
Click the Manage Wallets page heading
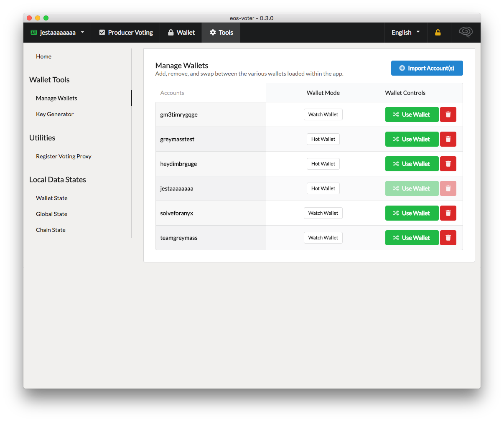182,65
